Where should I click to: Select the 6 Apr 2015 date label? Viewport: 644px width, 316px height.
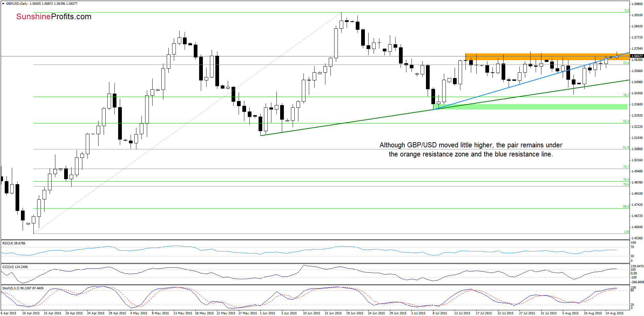tap(8, 313)
